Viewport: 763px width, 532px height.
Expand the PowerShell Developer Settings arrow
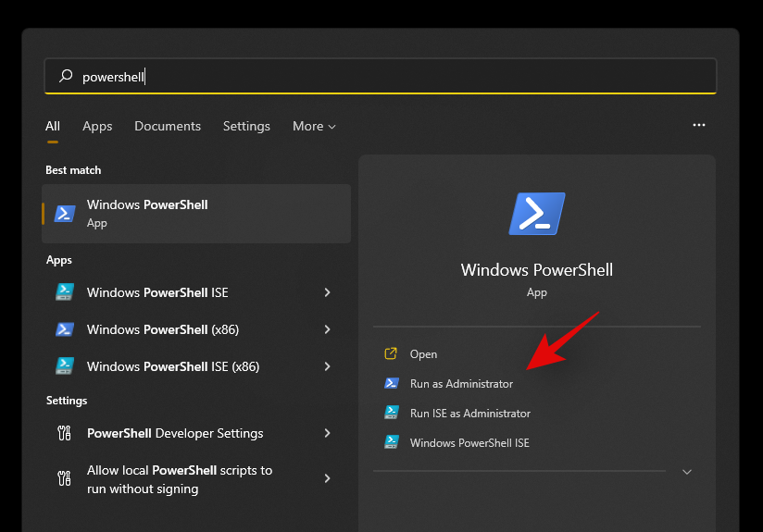coord(327,433)
